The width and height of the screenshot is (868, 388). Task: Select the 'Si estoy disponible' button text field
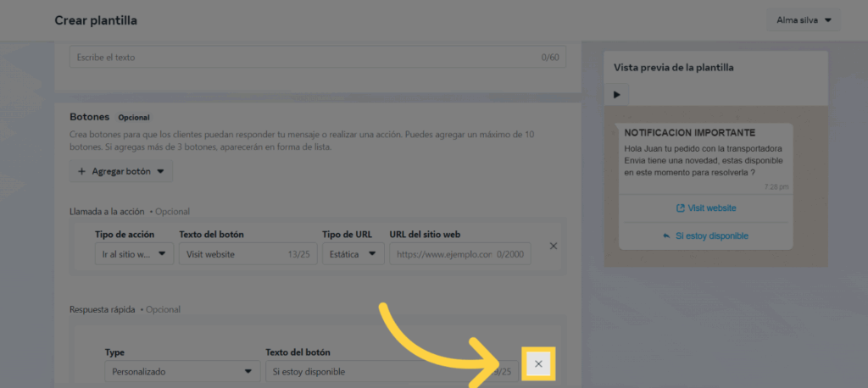point(381,372)
